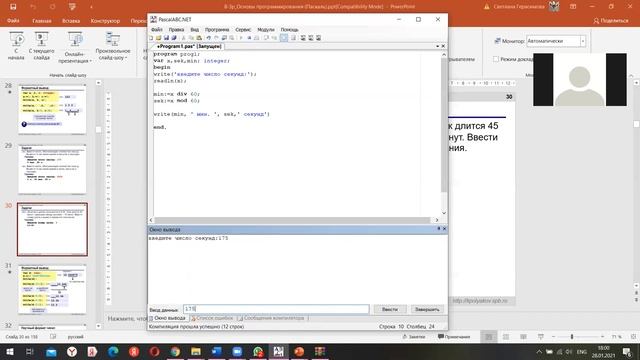The height and width of the screenshot is (360, 640).
Task: Open Zoom from the taskbar
Action: click(x=237, y=351)
